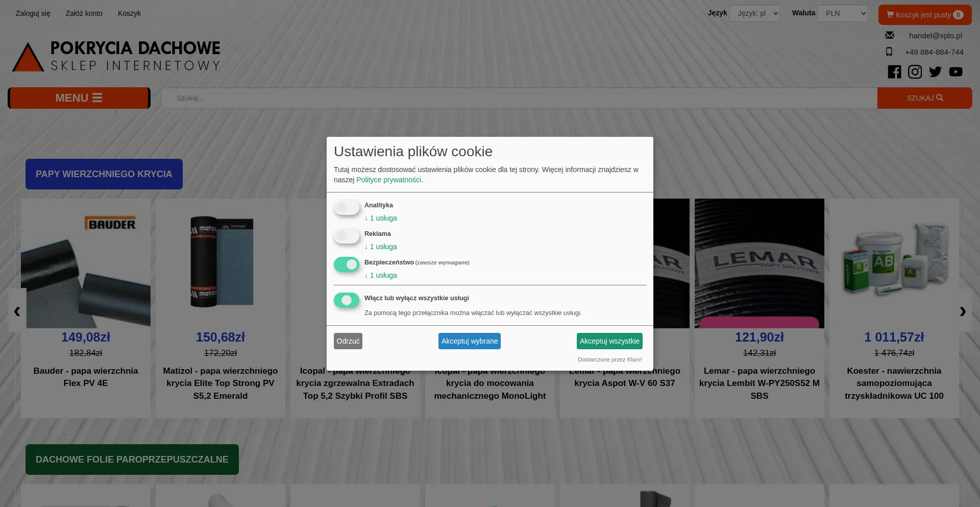Open the Polityce prywatności link
This screenshot has height=507, width=980.
388,180
